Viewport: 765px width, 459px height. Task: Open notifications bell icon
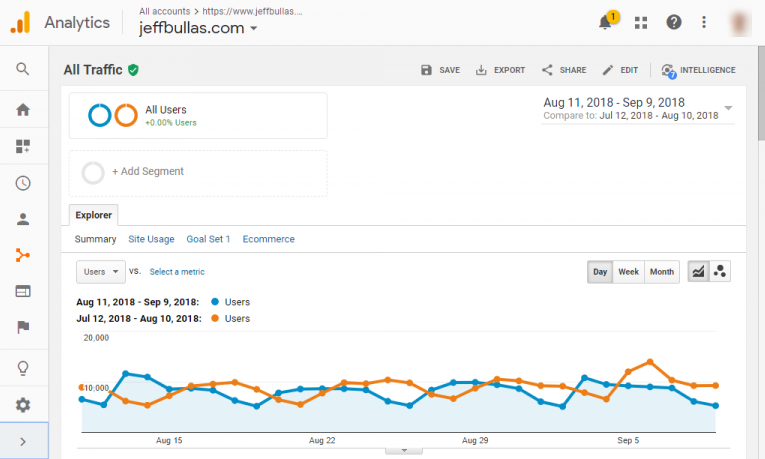605,22
